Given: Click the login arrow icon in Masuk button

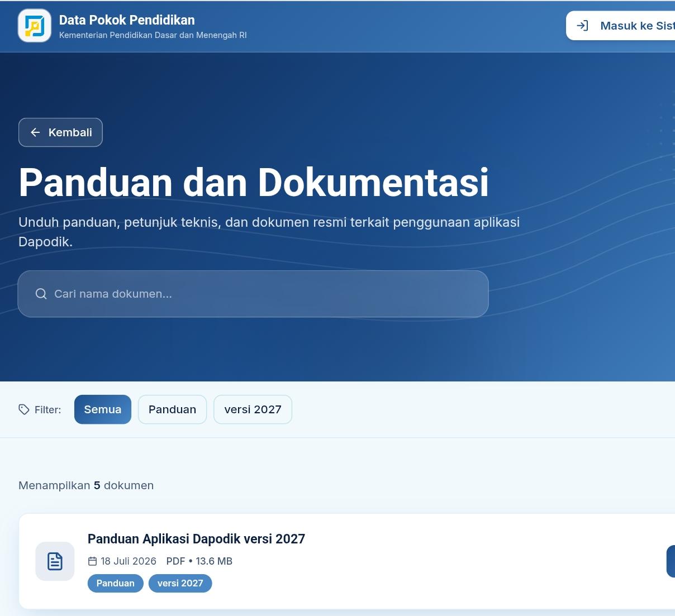Looking at the screenshot, I should 582,26.
